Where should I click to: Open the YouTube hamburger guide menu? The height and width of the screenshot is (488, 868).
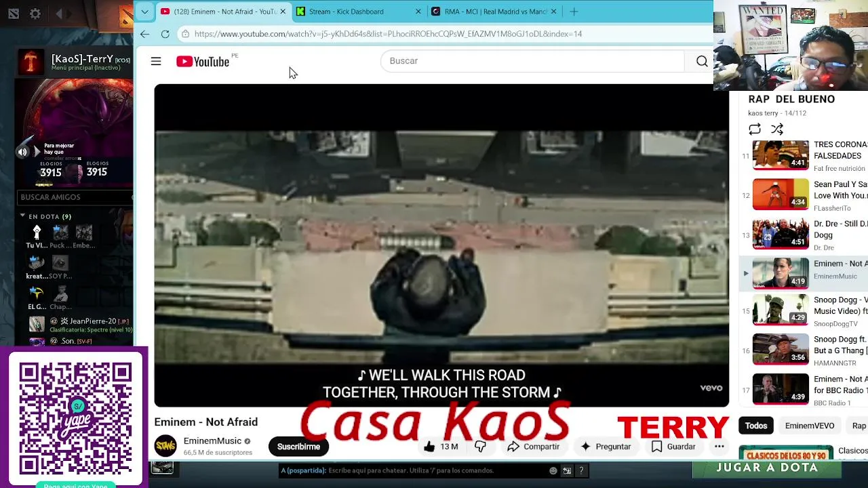click(x=156, y=62)
